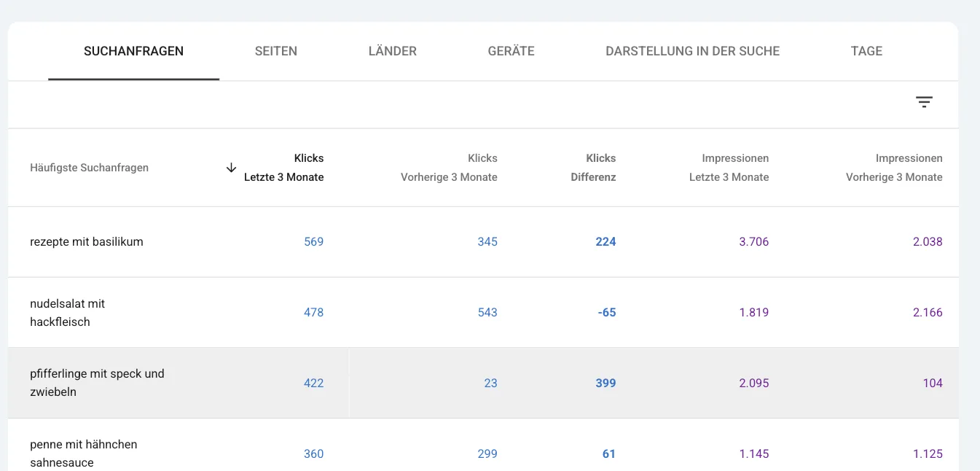Open the Seiten tab
This screenshot has width=980, height=471.
tap(276, 51)
